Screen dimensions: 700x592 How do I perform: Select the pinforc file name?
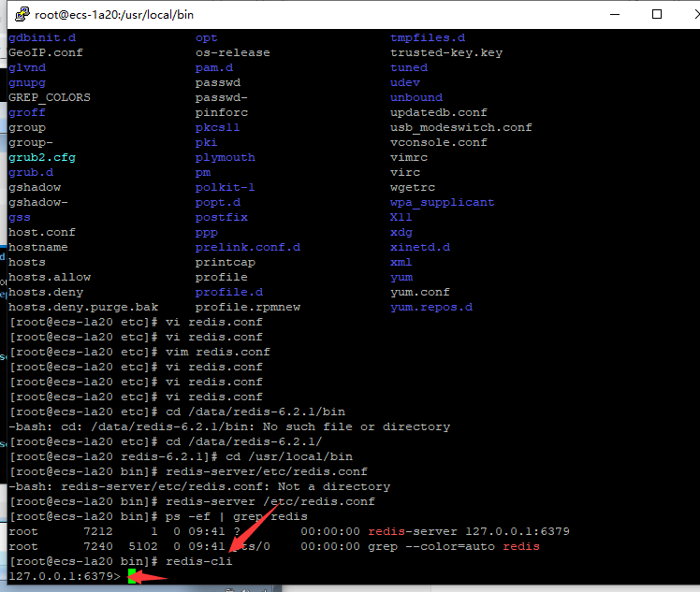pos(222,112)
